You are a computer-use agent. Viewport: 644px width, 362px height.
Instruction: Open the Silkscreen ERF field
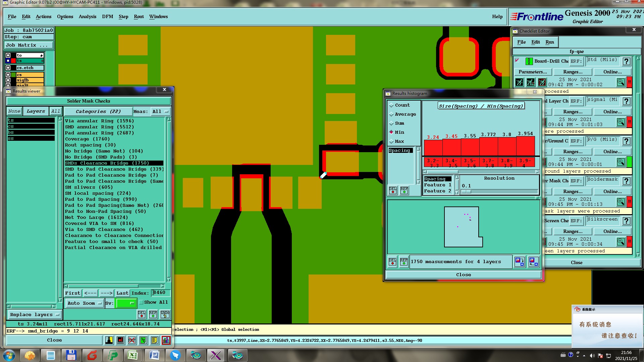click(x=602, y=220)
